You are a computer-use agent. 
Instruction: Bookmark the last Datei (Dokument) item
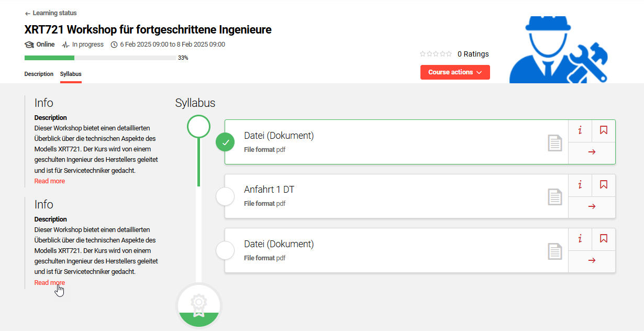[x=604, y=239]
